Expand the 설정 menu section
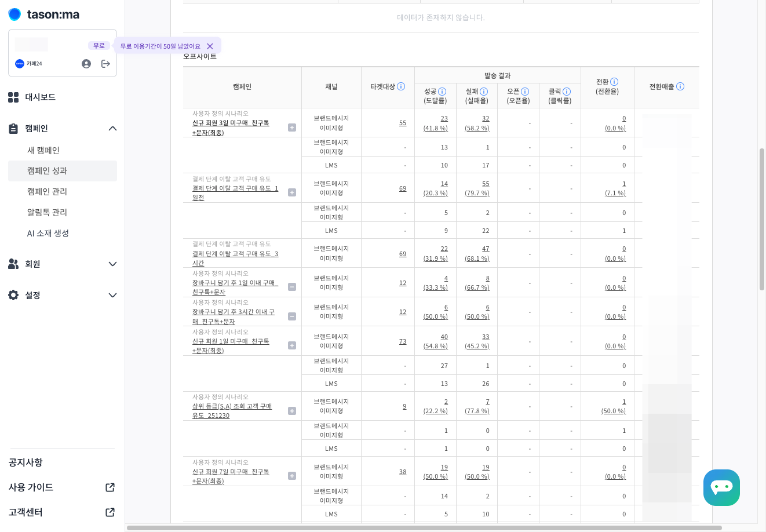Screen dimensions: 766x532 click(x=113, y=296)
